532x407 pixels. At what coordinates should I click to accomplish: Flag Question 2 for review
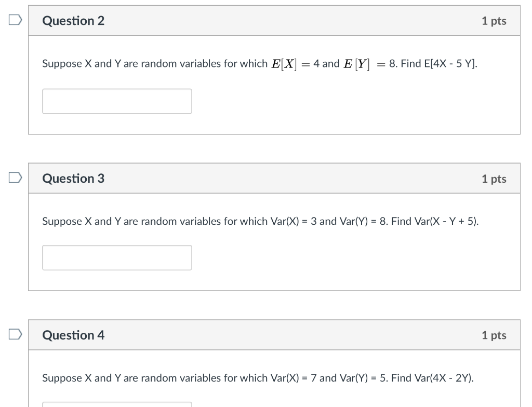pos(15,20)
